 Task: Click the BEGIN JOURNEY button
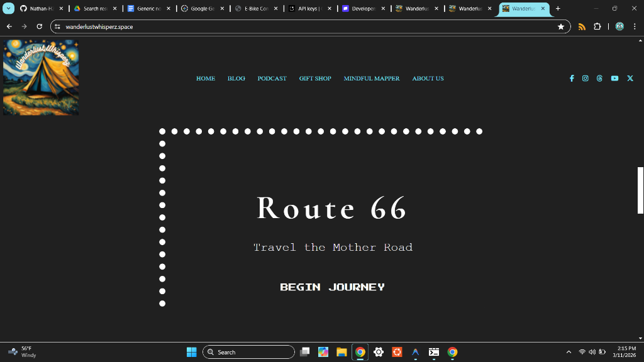(x=332, y=287)
